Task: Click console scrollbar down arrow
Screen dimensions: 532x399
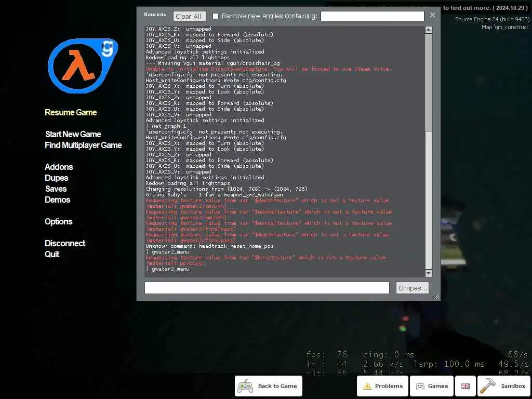Action: point(429,273)
